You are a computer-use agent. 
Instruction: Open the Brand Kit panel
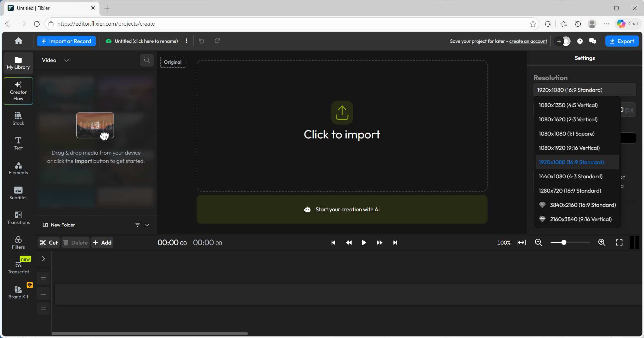(18, 292)
